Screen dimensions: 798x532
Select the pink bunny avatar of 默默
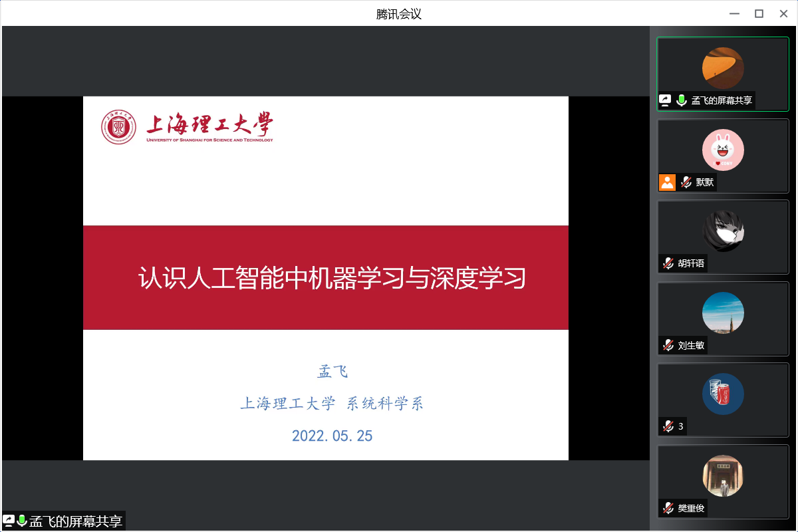(x=723, y=150)
